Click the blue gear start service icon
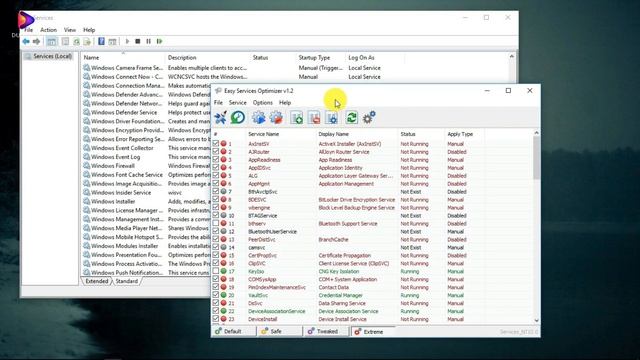 tap(258, 118)
